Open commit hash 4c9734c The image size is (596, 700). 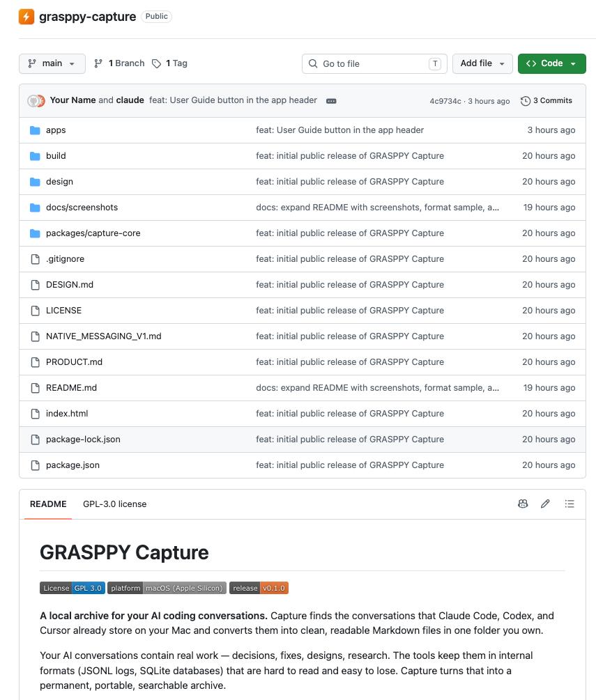[445, 101]
